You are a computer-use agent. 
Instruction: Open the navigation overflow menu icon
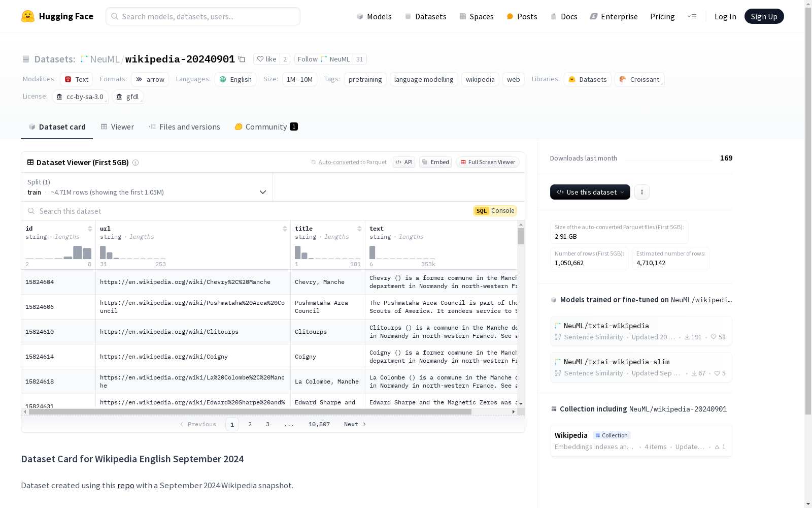(692, 16)
